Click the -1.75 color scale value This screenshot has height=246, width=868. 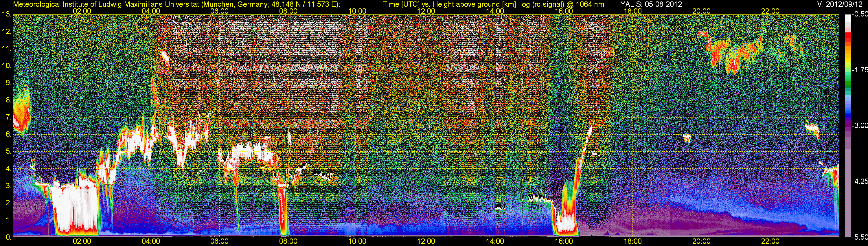tap(860, 70)
